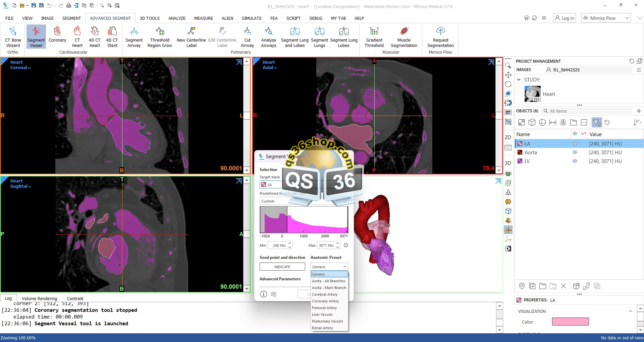Image resolution: width=644 pixels, height=342 pixels.
Task: Open the Contrast tab
Action: pyautogui.click(x=75, y=298)
